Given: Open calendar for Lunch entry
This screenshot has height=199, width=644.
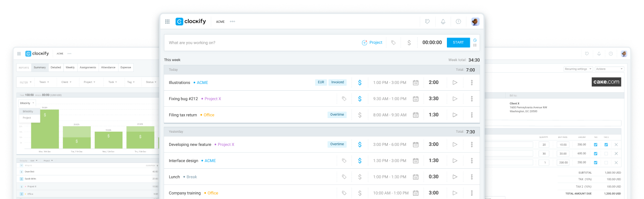Looking at the screenshot, I should pos(416,177).
